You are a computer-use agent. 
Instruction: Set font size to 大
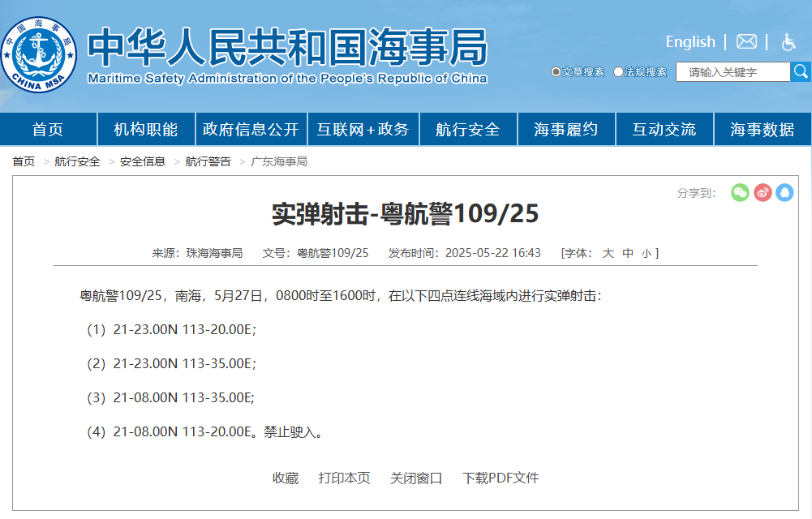pyautogui.click(x=608, y=253)
